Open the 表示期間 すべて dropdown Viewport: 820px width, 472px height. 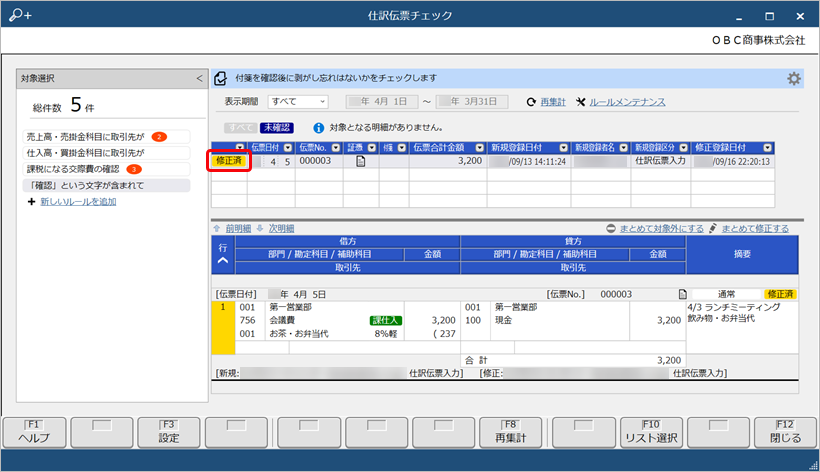298,101
